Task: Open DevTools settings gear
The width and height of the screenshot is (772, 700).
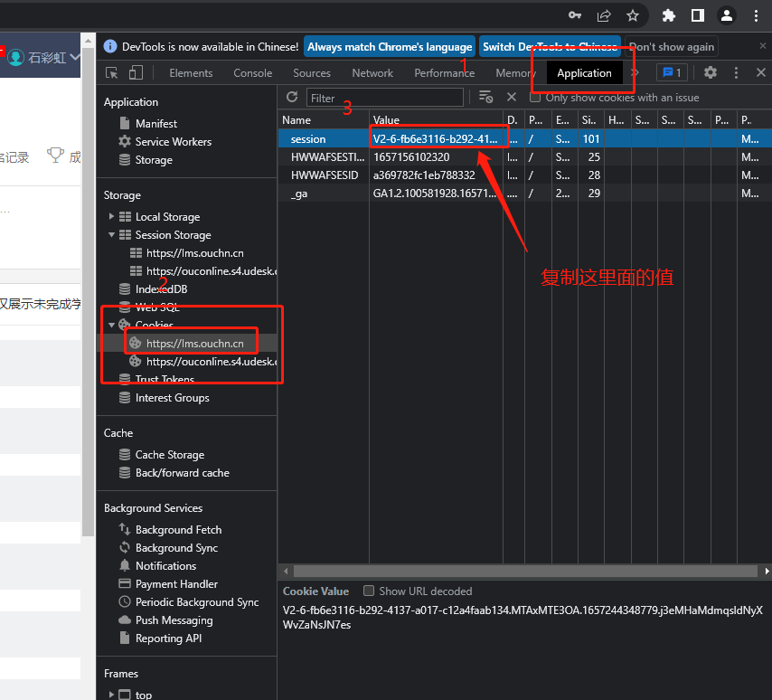Action: (710, 73)
